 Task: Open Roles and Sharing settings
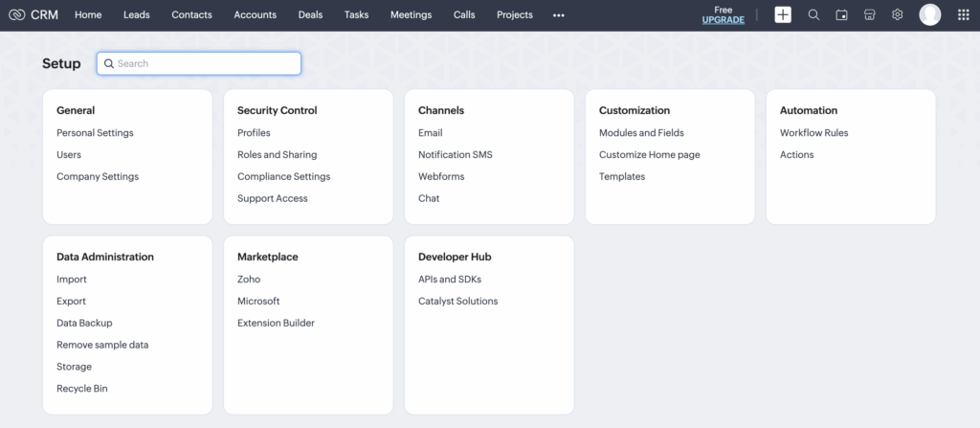click(x=277, y=155)
